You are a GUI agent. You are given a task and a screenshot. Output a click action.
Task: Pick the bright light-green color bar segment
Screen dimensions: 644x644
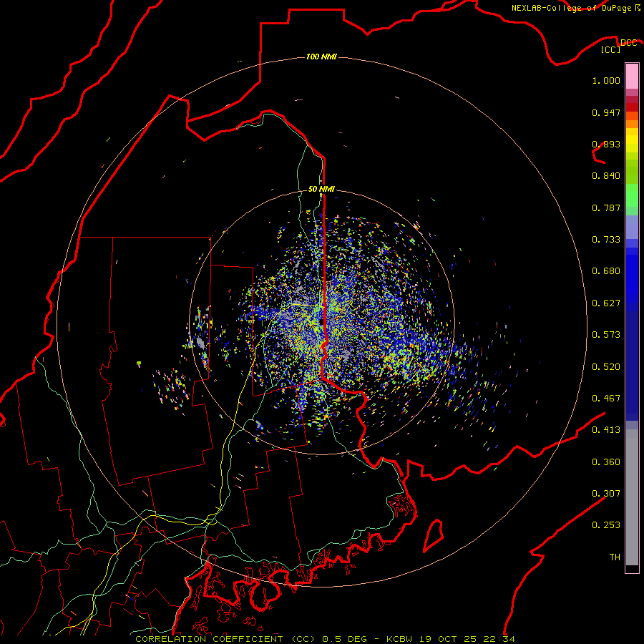click(x=632, y=195)
